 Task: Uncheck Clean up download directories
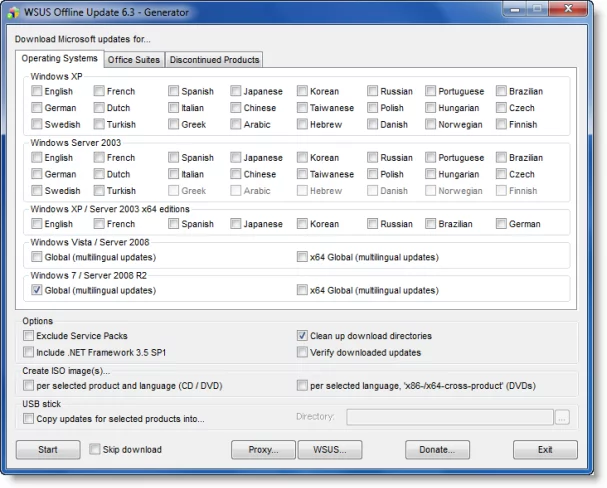tap(302, 336)
